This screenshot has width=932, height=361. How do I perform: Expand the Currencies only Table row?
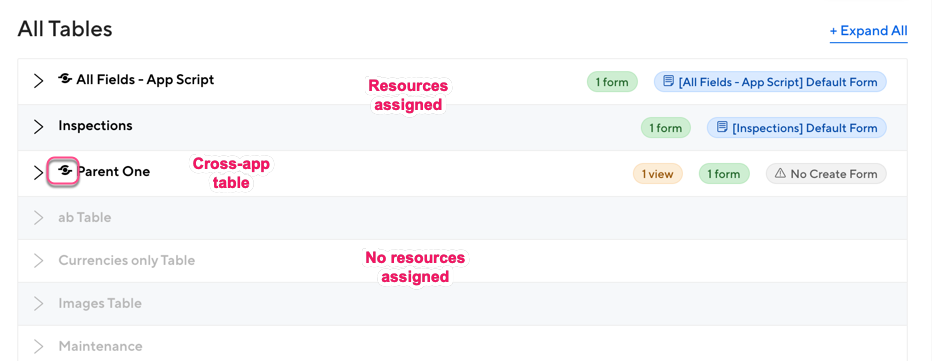(x=39, y=260)
